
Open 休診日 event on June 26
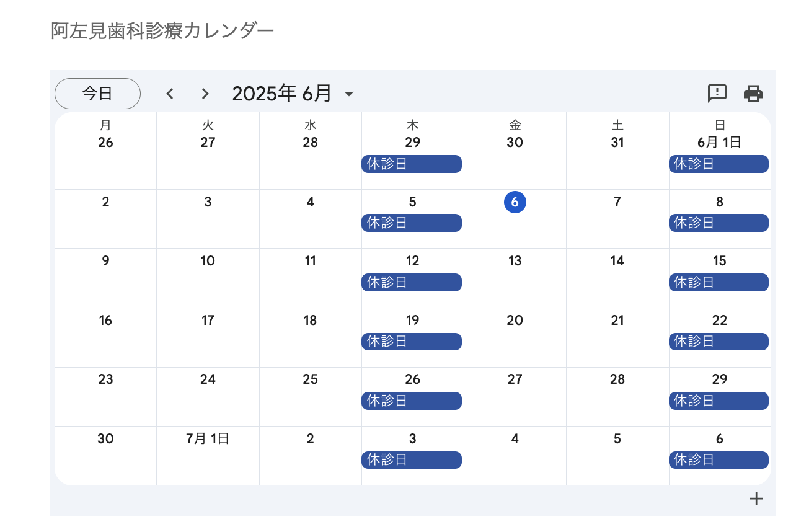tap(412, 401)
